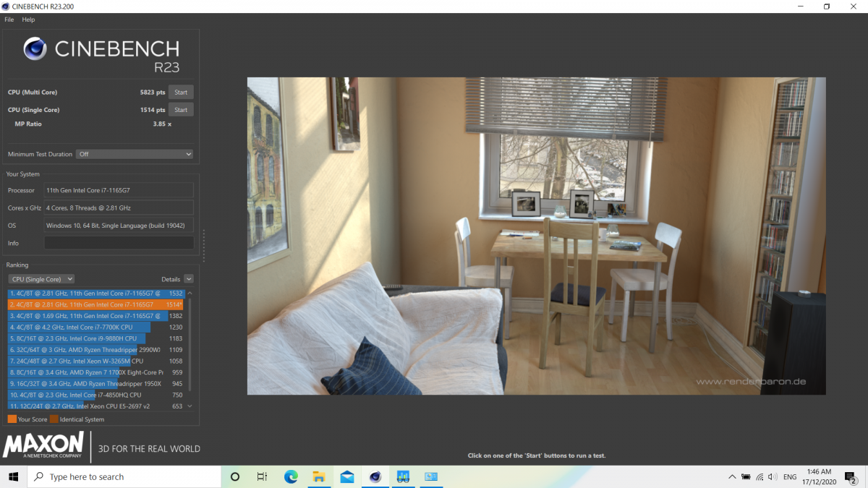Start the CPU Multi Core test
Screen dimensions: 868x488
(181, 93)
